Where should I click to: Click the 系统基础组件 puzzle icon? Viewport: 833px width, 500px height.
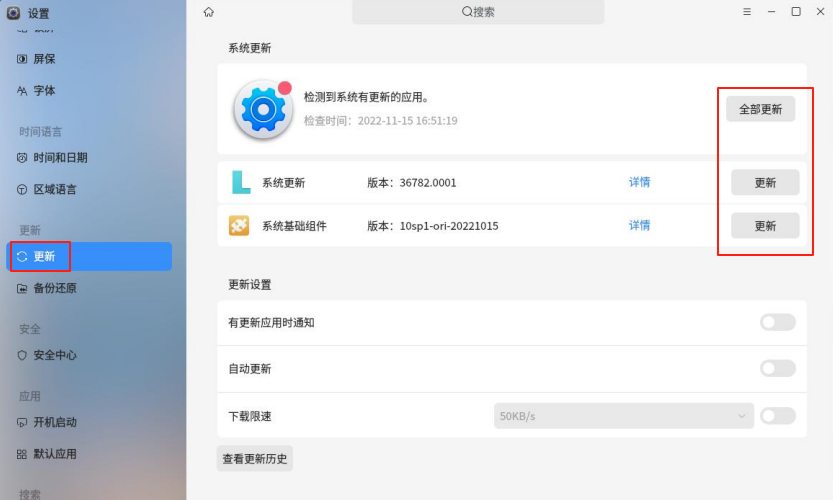coord(239,226)
